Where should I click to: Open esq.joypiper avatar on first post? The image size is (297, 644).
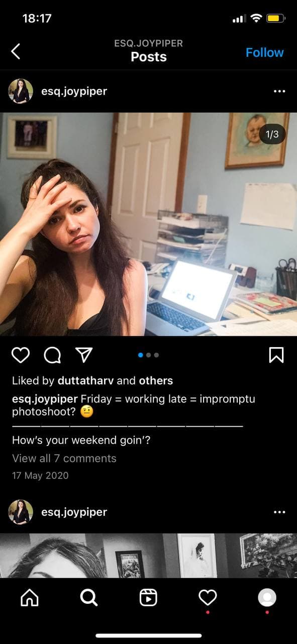[21, 91]
